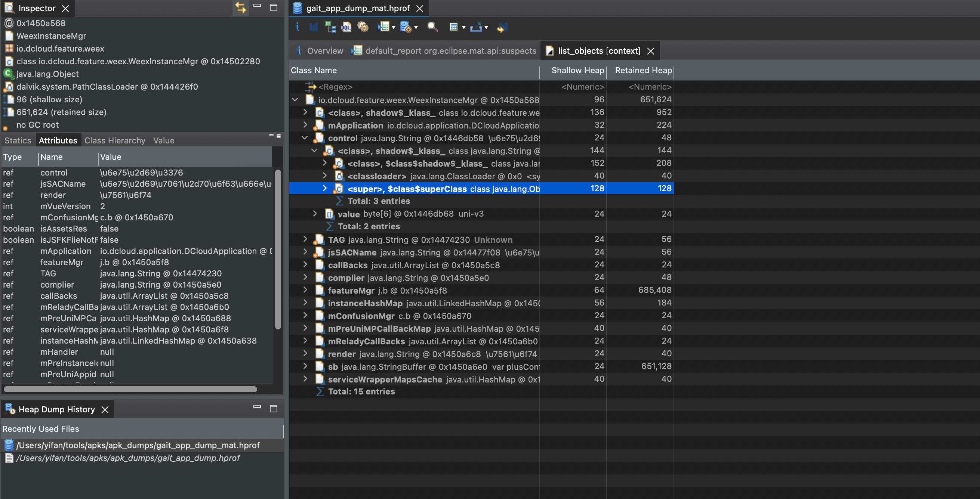980x499 pixels.
Task: Click the Export results icon
Action: click(476, 27)
